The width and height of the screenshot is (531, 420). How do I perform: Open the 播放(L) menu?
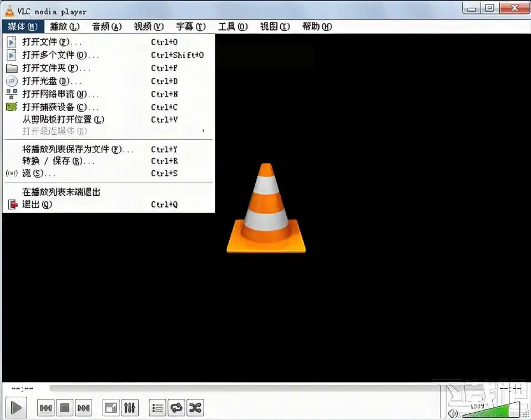(x=64, y=27)
